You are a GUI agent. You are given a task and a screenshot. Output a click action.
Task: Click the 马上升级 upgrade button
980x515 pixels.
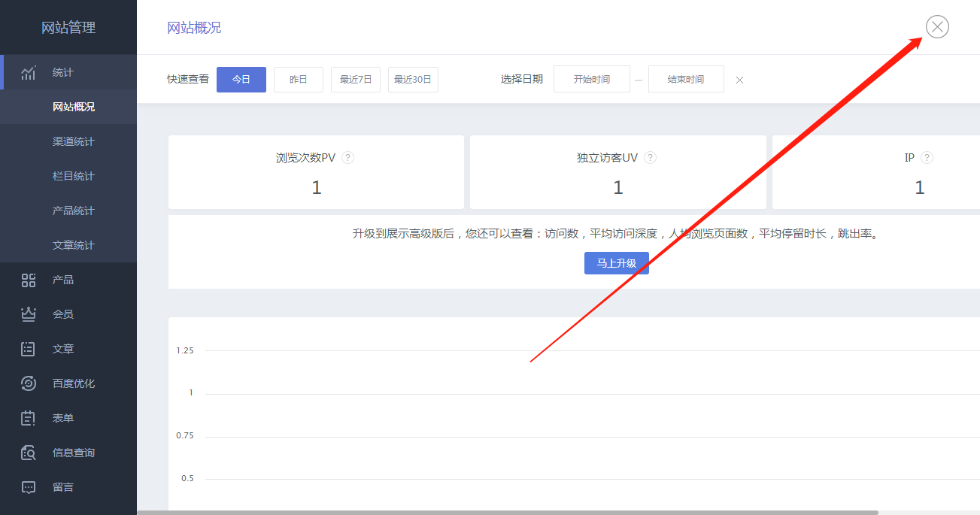point(617,263)
